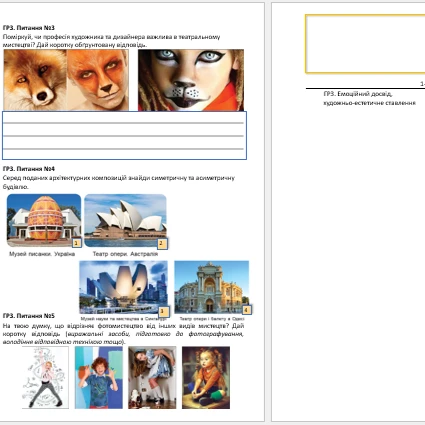Click the empty yellow-bordered text box

365,44
